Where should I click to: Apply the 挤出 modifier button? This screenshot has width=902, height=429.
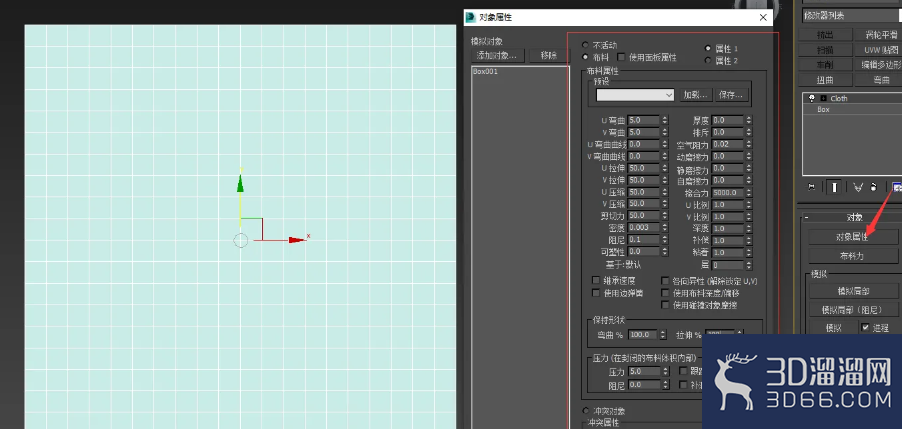click(x=825, y=35)
